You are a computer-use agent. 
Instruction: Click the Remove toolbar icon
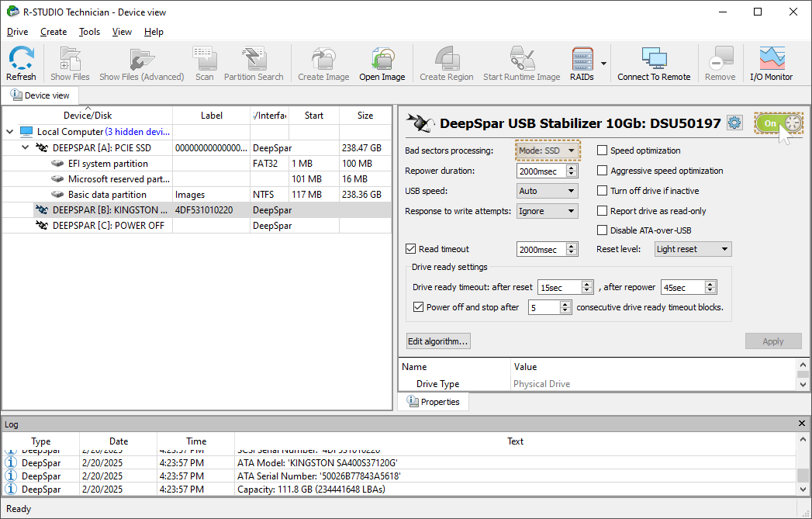coord(720,58)
